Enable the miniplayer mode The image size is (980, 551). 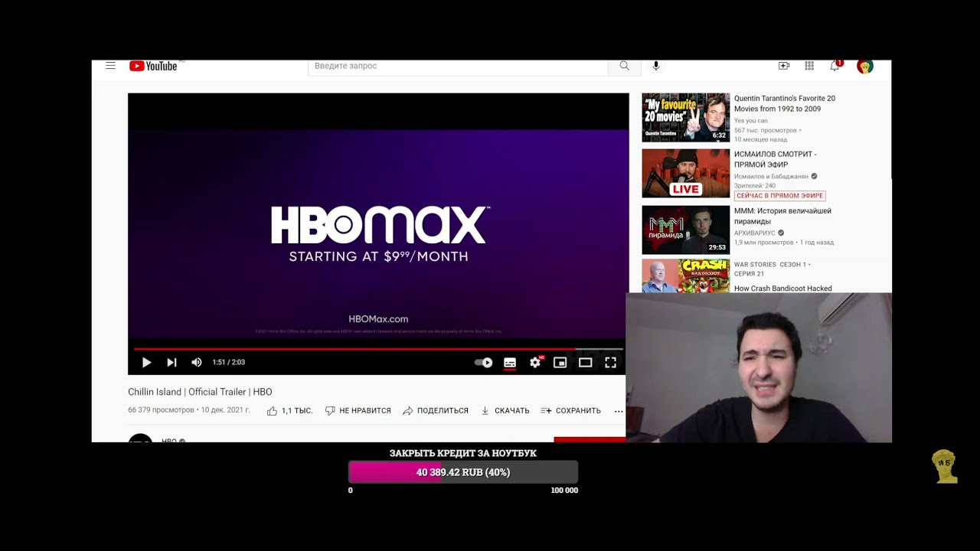[560, 363]
